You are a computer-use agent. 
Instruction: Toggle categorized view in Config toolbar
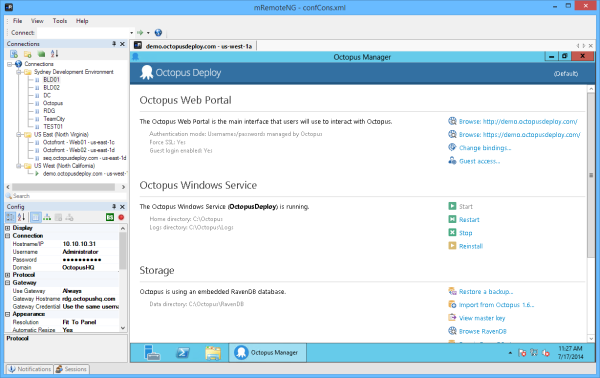point(10,217)
